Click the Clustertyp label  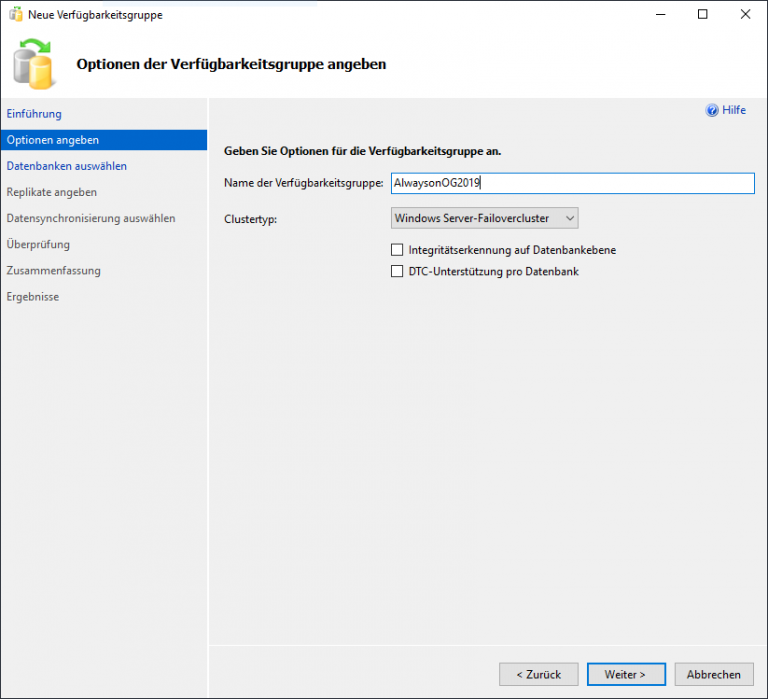click(250, 219)
